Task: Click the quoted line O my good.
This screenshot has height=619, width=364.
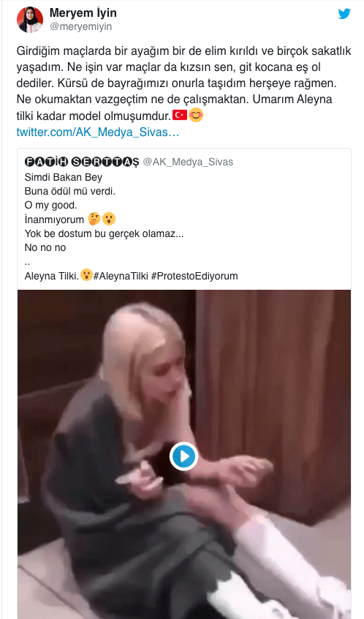Action: click(x=51, y=206)
